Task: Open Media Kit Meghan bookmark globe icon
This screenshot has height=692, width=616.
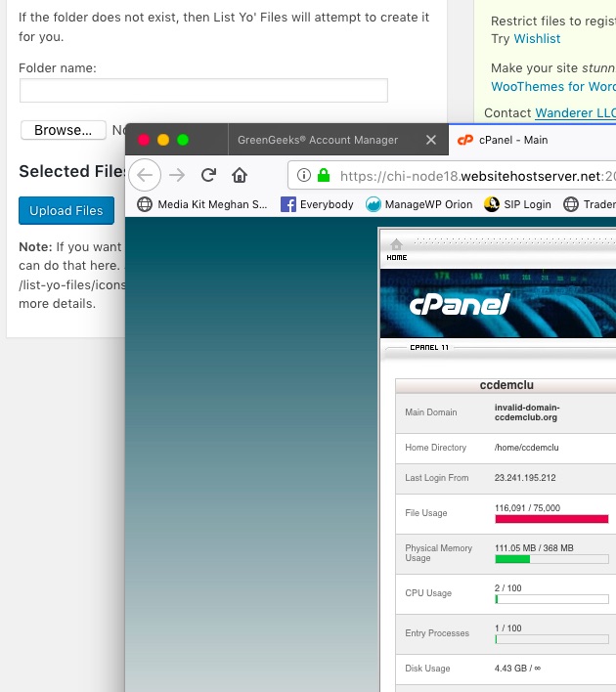Action: coord(145,204)
